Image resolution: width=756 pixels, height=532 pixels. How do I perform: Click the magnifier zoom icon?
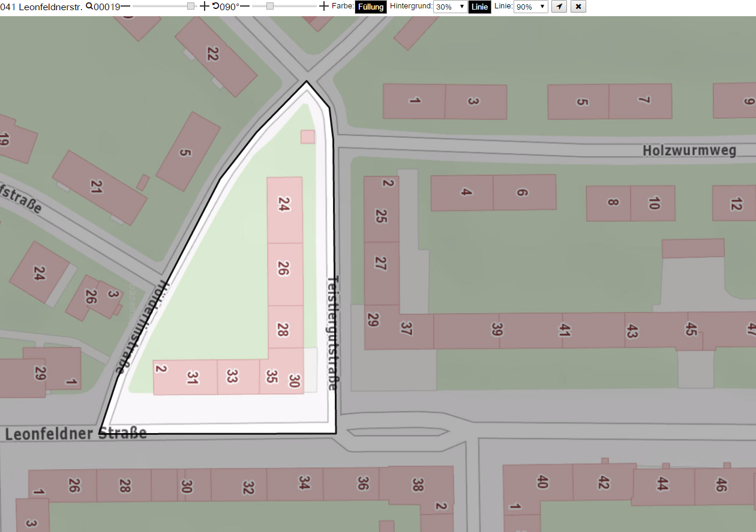click(89, 6)
